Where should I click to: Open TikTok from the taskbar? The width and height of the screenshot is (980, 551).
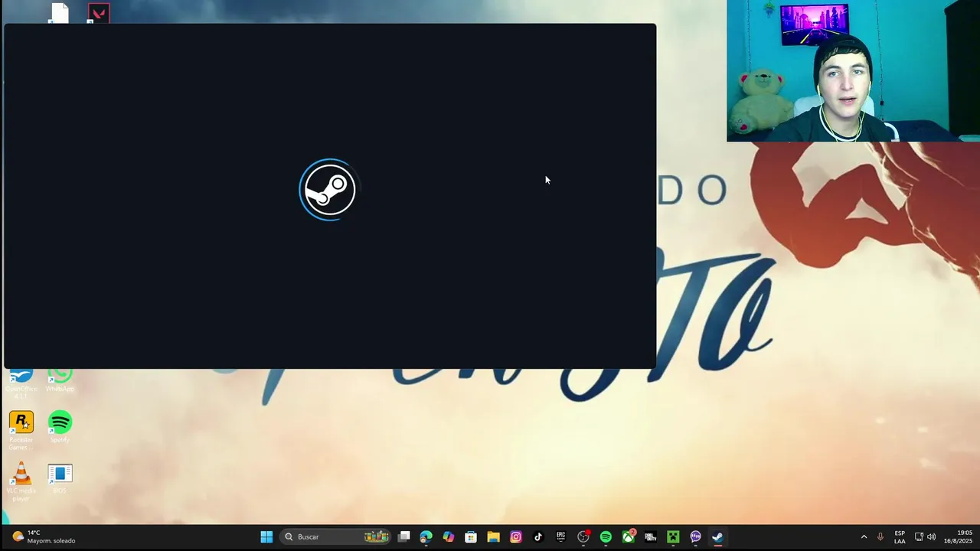tap(538, 537)
